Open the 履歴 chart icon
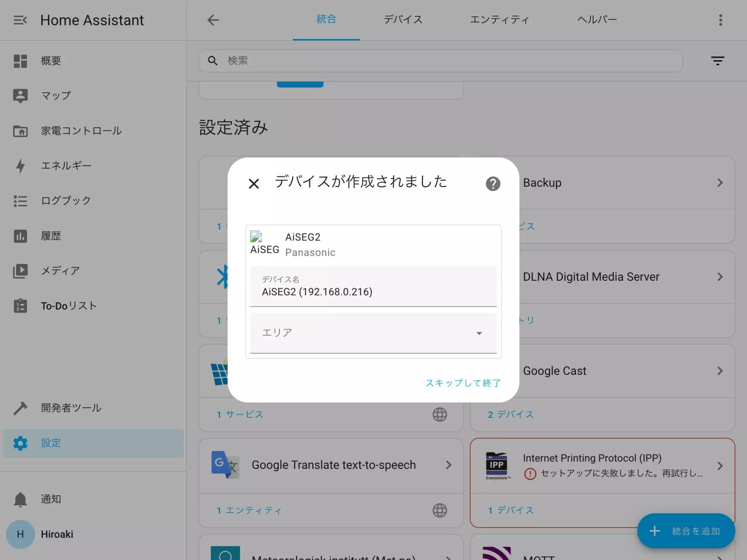This screenshot has width=747, height=560. click(x=20, y=236)
